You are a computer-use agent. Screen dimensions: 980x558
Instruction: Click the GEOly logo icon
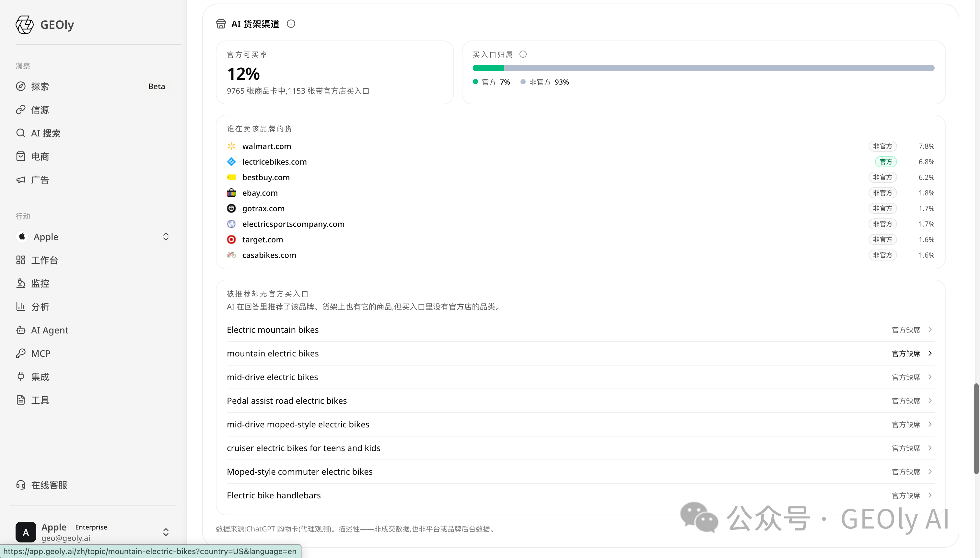click(25, 25)
